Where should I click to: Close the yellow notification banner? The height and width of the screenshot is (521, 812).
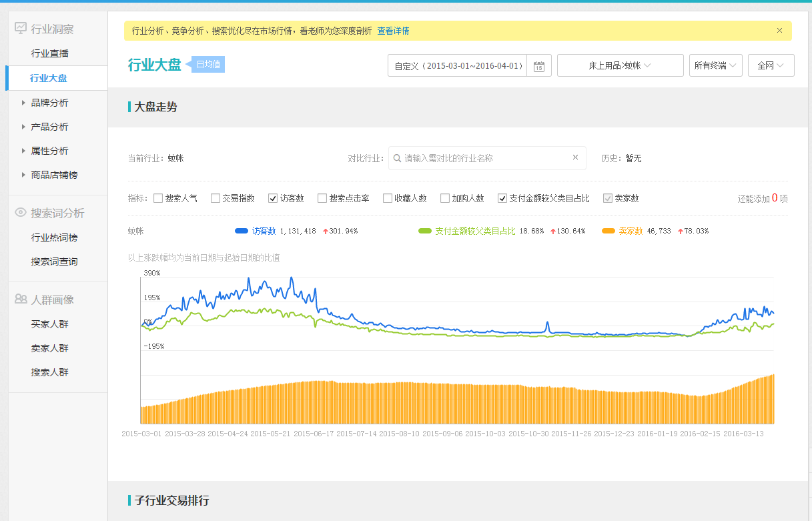point(779,31)
